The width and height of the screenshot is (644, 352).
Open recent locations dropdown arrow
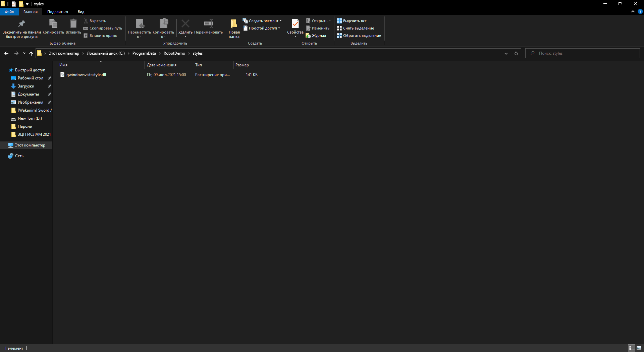click(24, 53)
